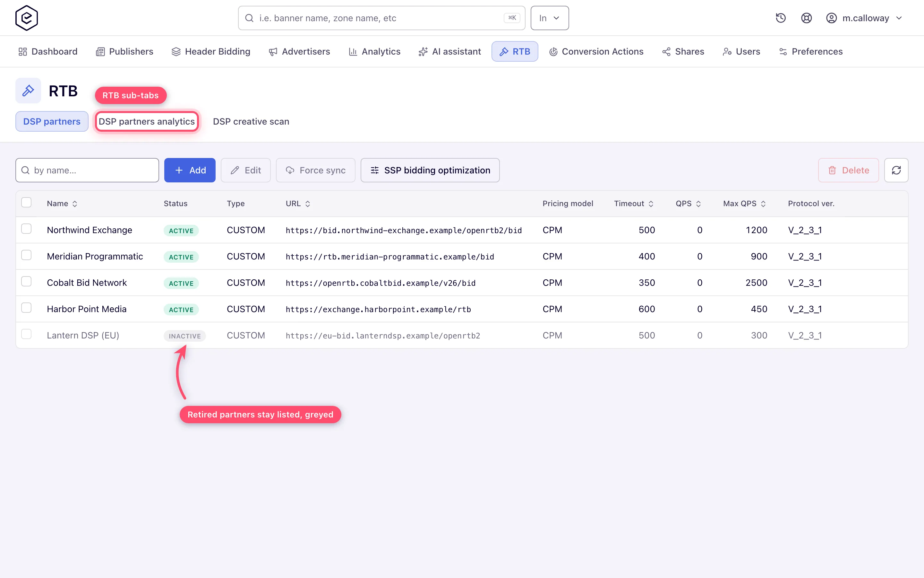The height and width of the screenshot is (578, 924).
Task: Open the activity history clock icon
Action: point(781,18)
